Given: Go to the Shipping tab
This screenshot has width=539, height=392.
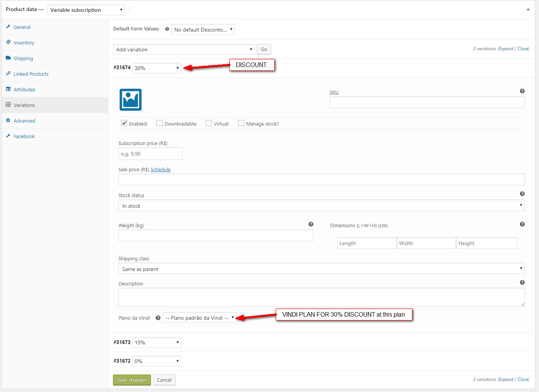Looking at the screenshot, I should click(55, 58).
